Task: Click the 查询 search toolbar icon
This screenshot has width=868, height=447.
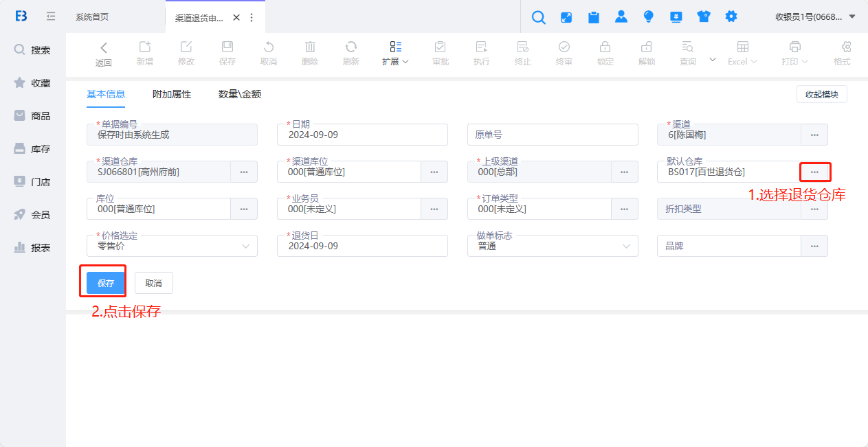Action: [x=688, y=47]
